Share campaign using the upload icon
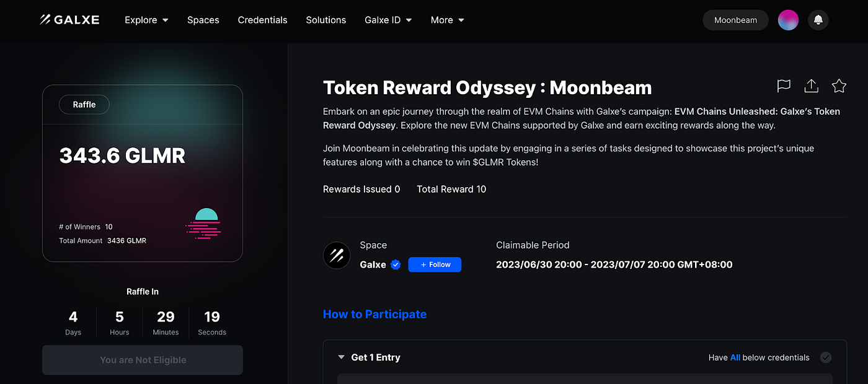The width and height of the screenshot is (868, 384). (811, 86)
